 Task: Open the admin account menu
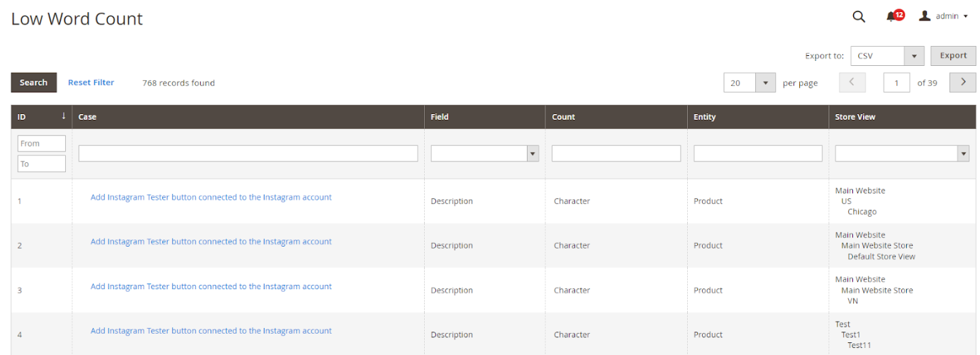943,16
